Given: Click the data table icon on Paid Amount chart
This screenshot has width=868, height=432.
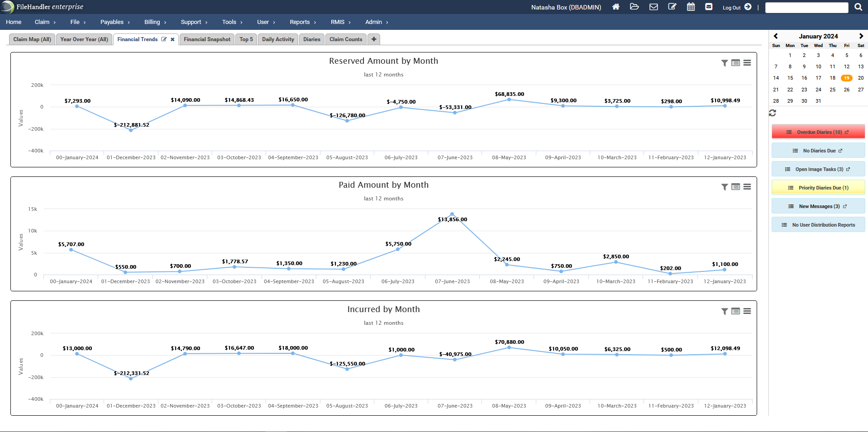Looking at the screenshot, I should tap(735, 186).
